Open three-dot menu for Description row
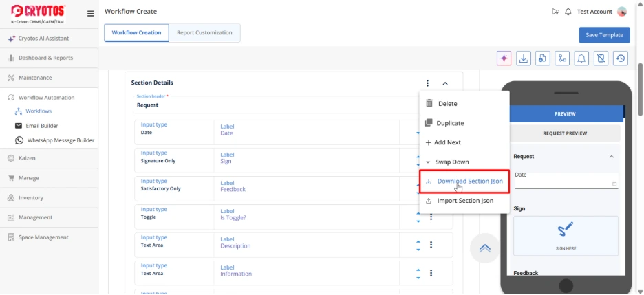Image resolution: width=644 pixels, height=295 pixels. (x=431, y=245)
